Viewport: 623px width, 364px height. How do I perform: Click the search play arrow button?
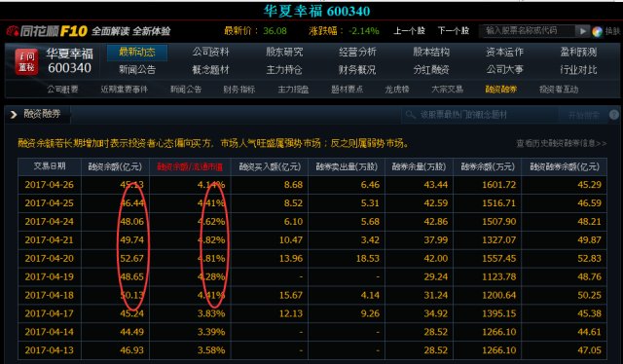582,31
